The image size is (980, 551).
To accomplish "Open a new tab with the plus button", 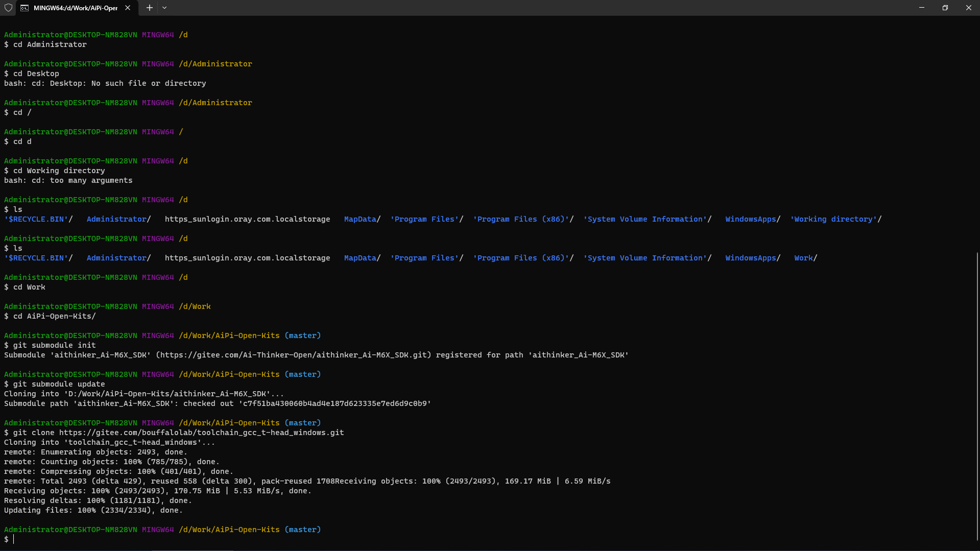I will point(149,8).
